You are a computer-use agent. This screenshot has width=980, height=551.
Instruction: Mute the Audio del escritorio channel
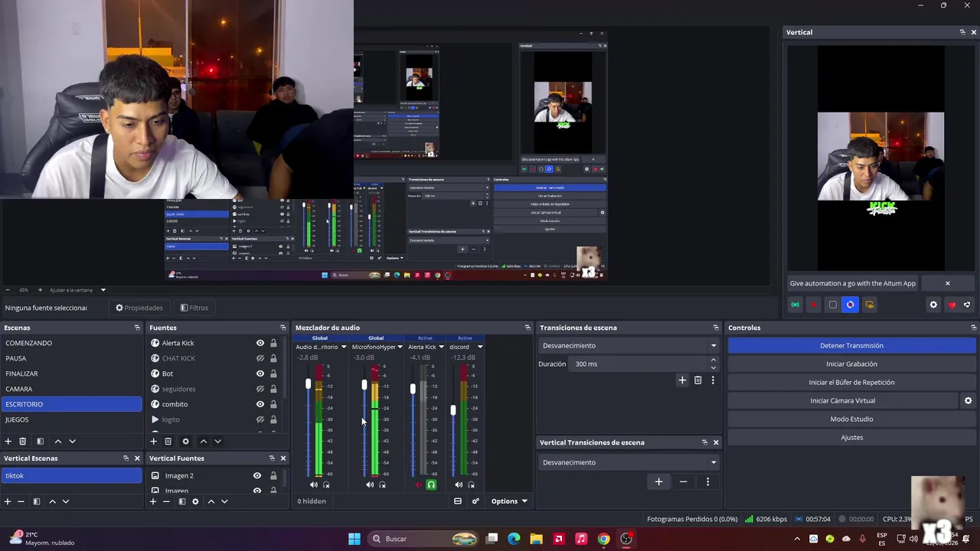(x=313, y=484)
